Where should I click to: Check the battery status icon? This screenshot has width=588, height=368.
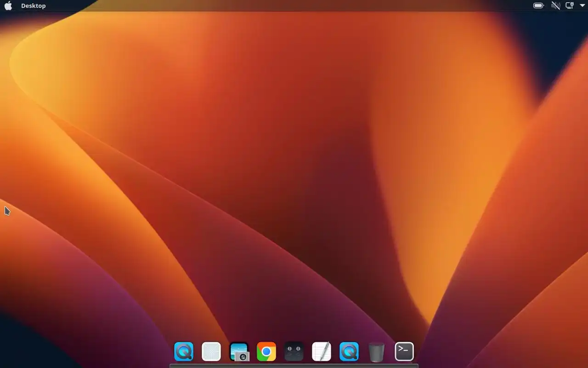[x=538, y=6]
